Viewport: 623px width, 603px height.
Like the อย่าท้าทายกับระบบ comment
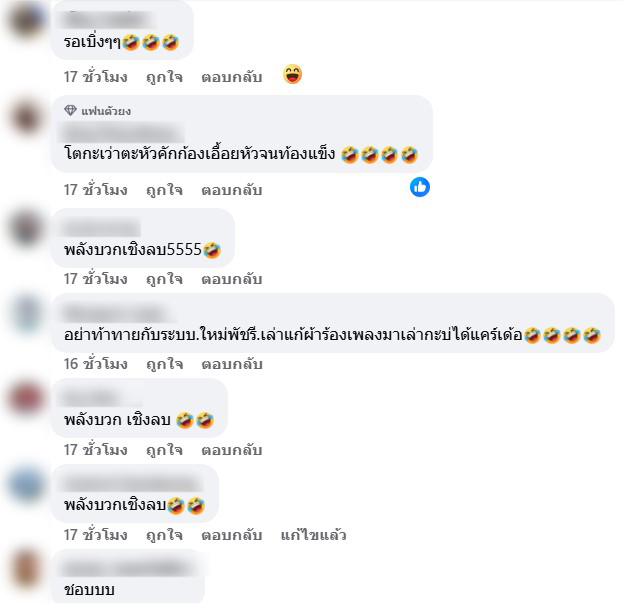click(x=164, y=364)
